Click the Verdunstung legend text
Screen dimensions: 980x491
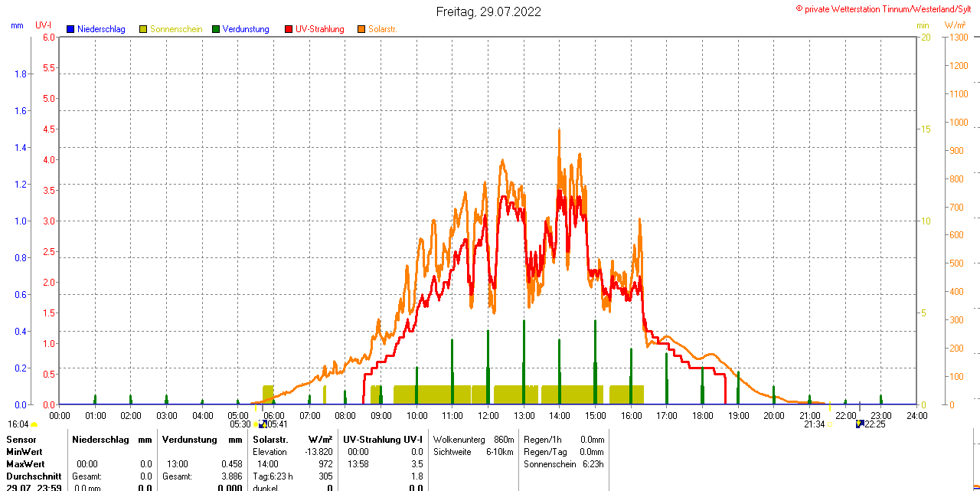(x=246, y=29)
